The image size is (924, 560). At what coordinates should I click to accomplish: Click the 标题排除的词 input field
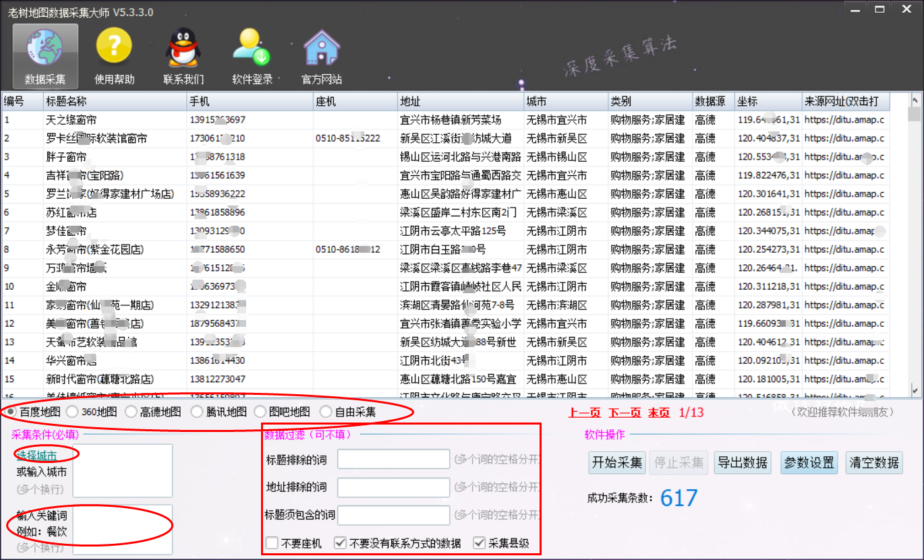coord(393,459)
